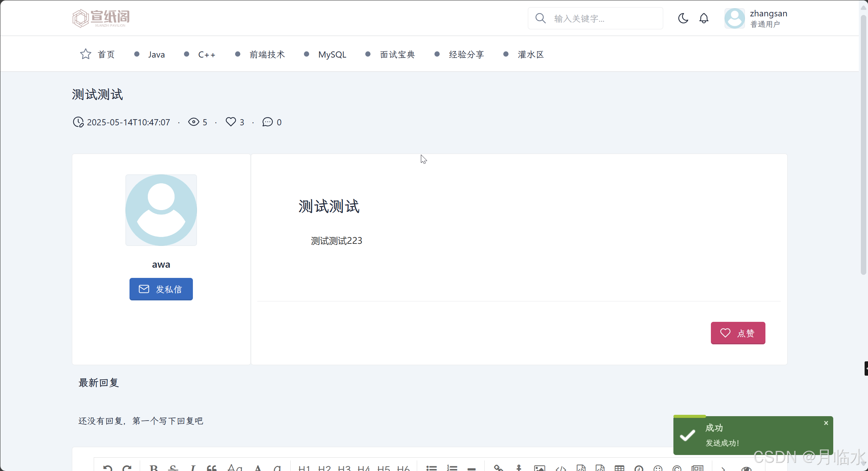Click the zhangsan avatar in the header
Viewport: 868px width, 471px height.
(x=734, y=18)
